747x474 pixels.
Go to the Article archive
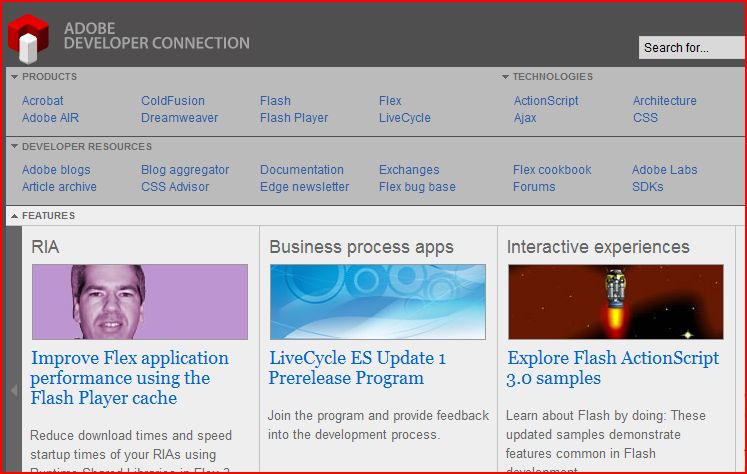point(59,187)
